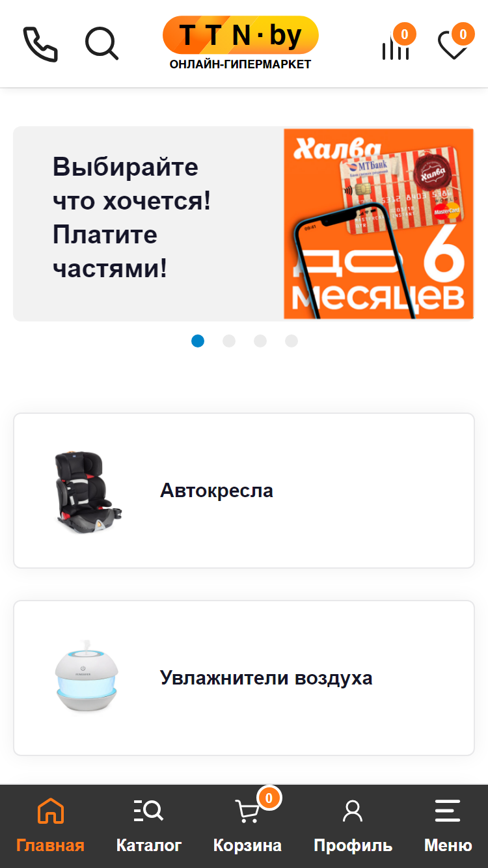
Task: Click the Выбирайте что хочется banner text
Action: [x=132, y=217]
